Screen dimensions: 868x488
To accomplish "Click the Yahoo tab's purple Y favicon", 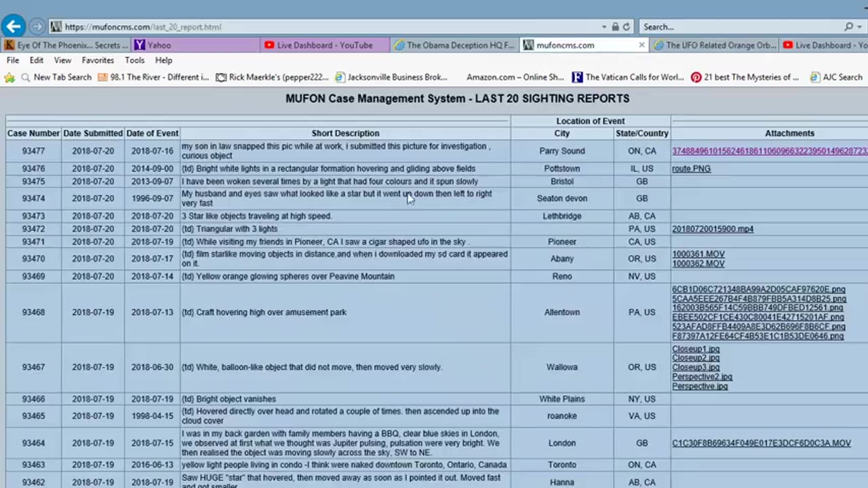I will [x=140, y=45].
